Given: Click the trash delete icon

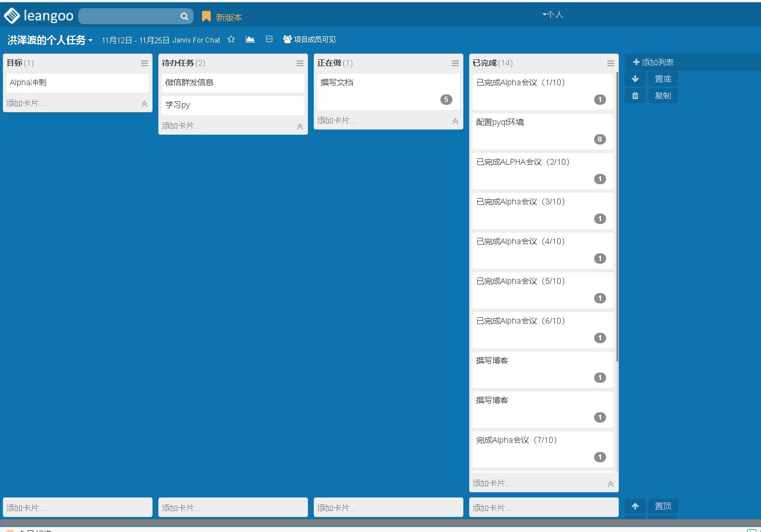Looking at the screenshot, I should point(635,96).
